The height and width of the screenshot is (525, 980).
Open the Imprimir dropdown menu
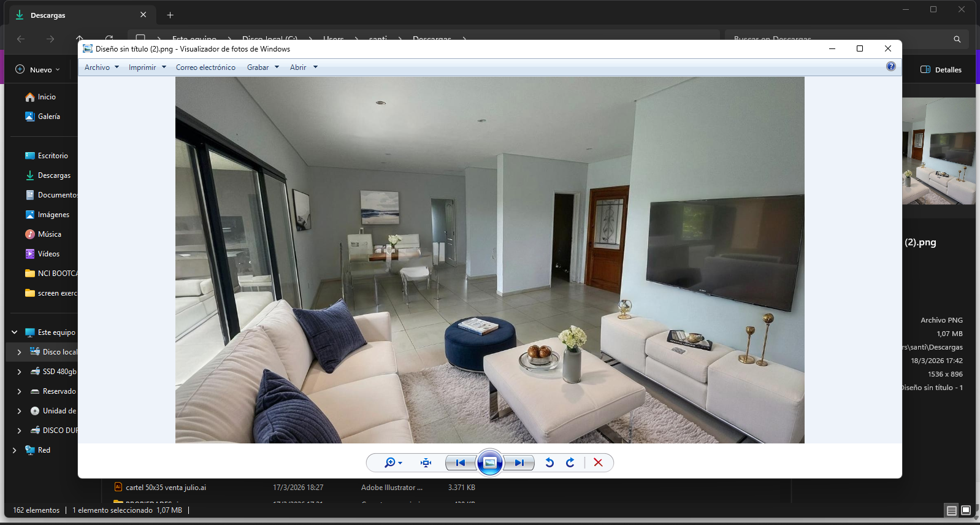[x=147, y=67]
